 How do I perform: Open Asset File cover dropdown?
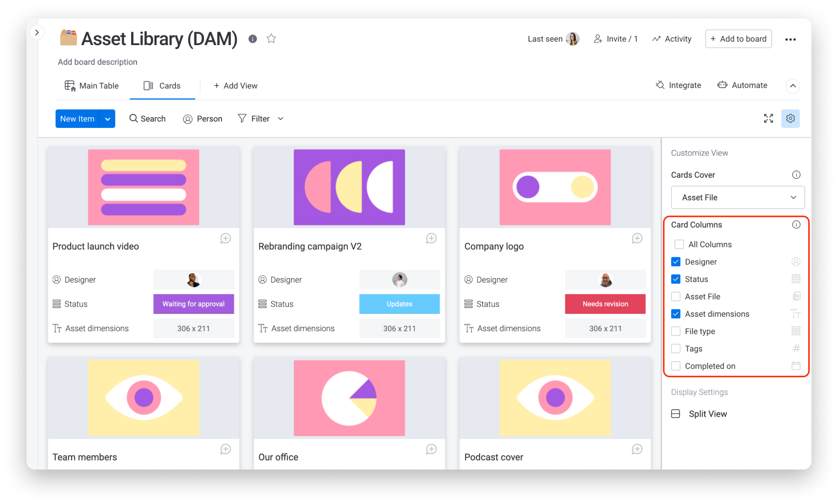click(x=738, y=197)
